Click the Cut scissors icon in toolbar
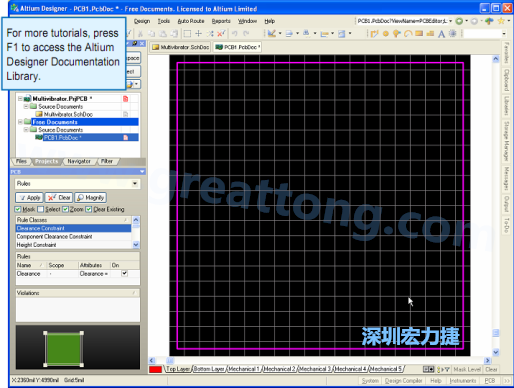The height and width of the screenshot is (388, 514). coord(140,34)
